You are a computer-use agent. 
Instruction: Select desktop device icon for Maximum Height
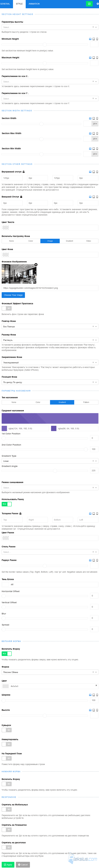pos(90,58)
